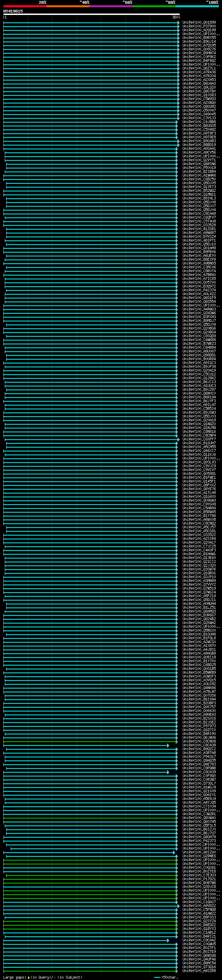Select the AV419615 query label
The height and width of the screenshot is (980, 222).
(13, 11)
